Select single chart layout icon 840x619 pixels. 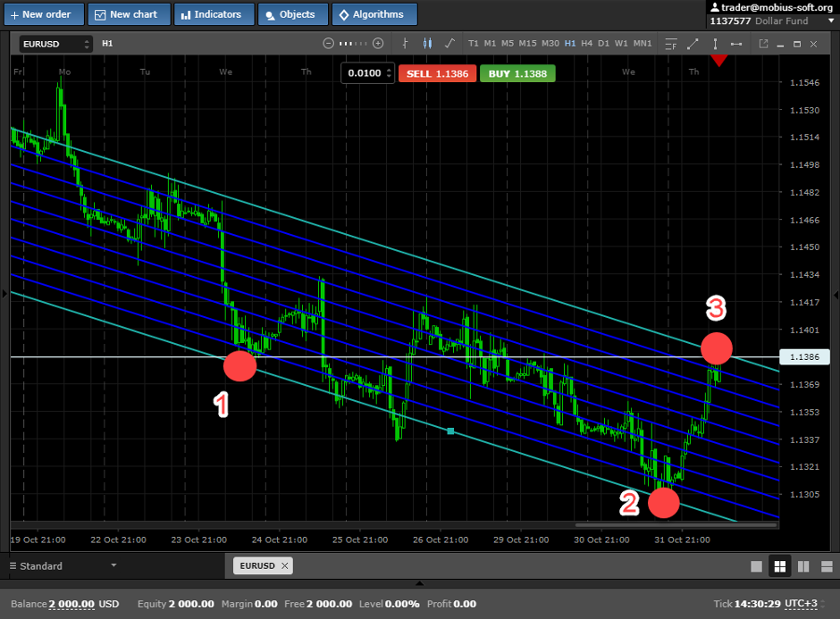coord(756,566)
